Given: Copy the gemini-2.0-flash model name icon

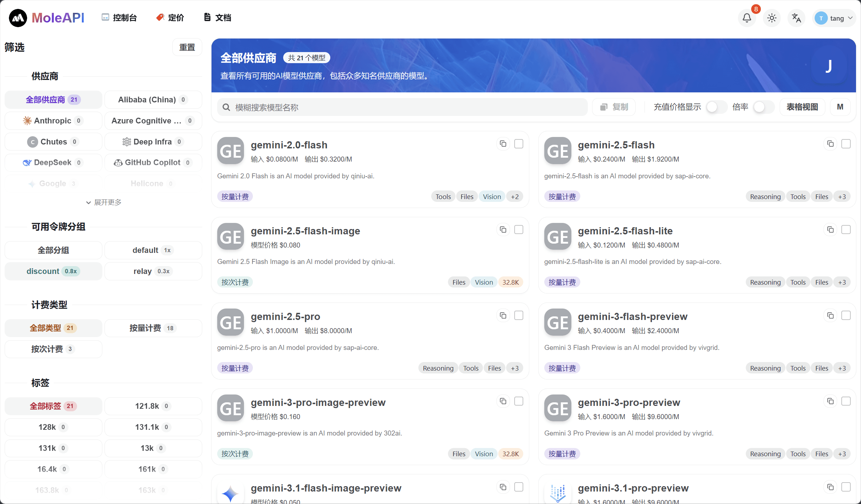Looking at the screenshot, I should click(503, 144).
